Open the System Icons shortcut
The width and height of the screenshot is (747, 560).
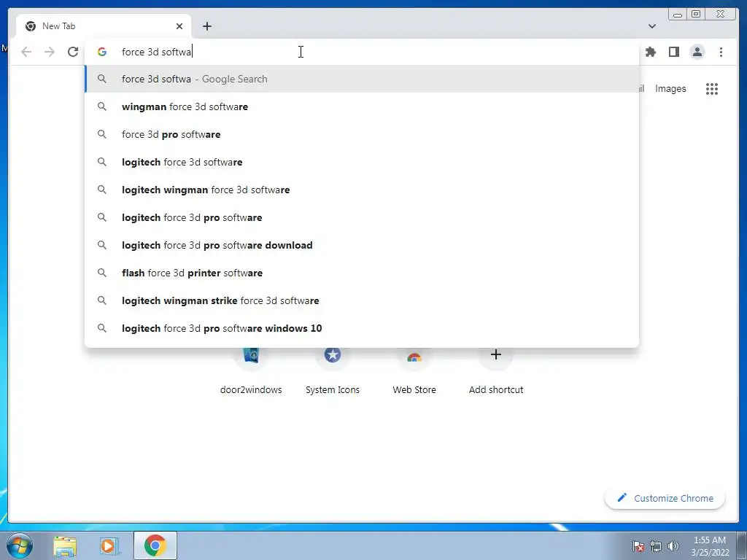coord(333,355)
